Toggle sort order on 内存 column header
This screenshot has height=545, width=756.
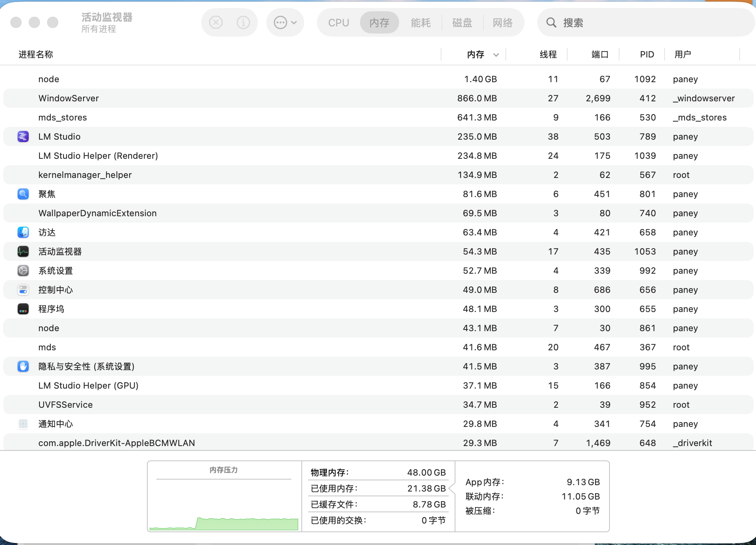[x=475, y=54]
